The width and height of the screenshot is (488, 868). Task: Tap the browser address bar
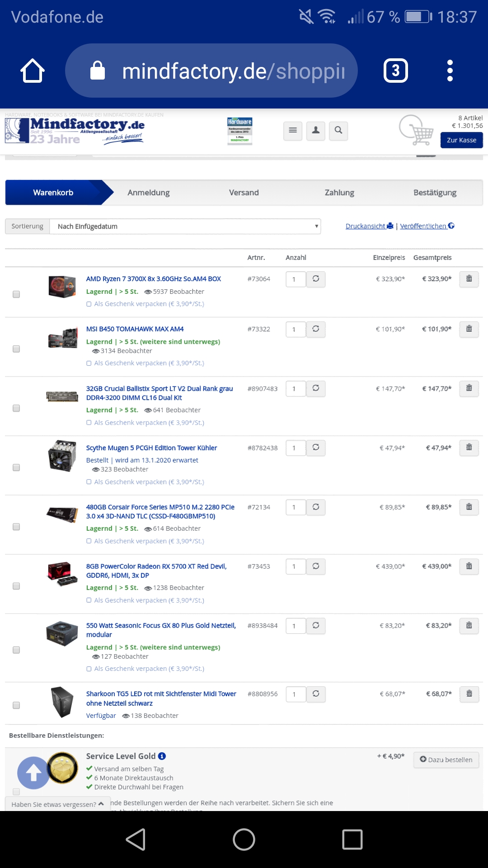point(211,71)
